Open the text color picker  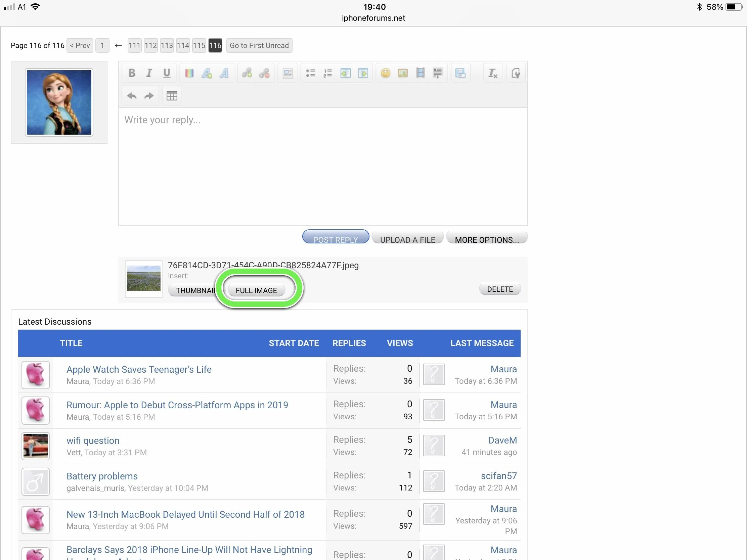tap(189, 73)
